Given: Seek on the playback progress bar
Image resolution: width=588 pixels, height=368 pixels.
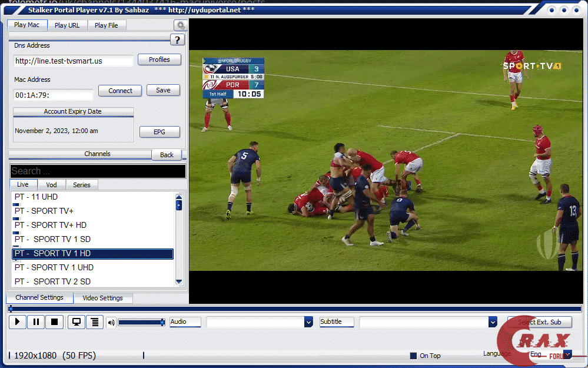Looking at the screenshot, I should 294,309.
